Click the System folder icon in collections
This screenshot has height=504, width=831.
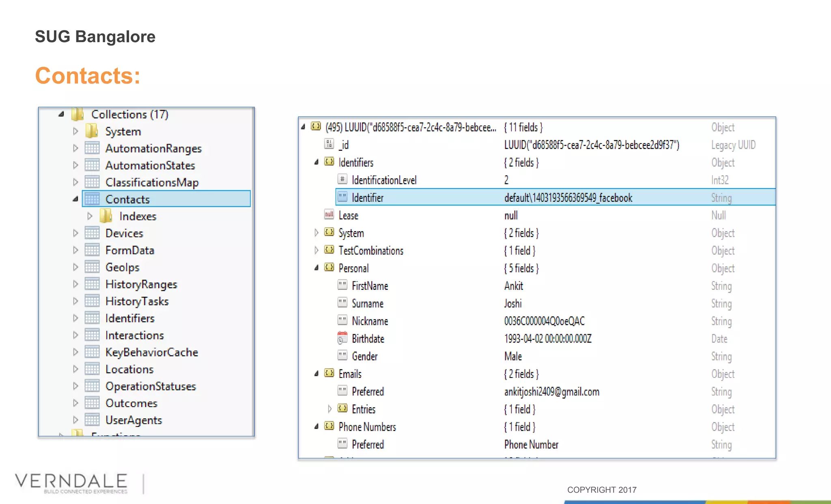click(x=92, y=131)
